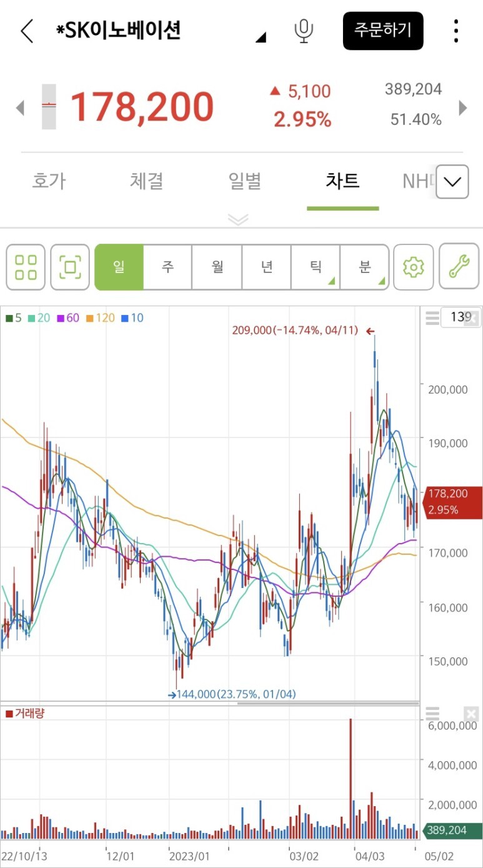Tap the 200,000 price axis label
The width and height of the screenshot is (483, 868).
click(x=448, y=389)
